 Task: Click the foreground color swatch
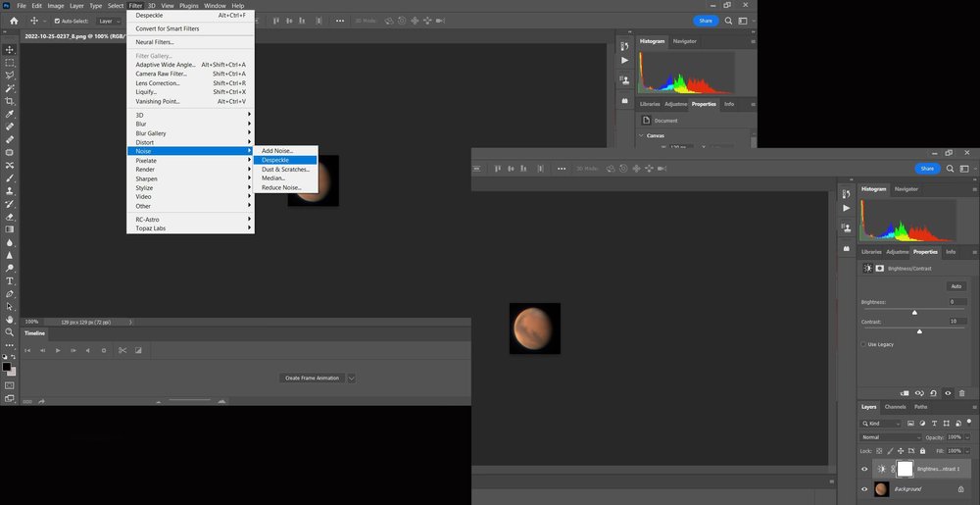[x=6, y=367]
